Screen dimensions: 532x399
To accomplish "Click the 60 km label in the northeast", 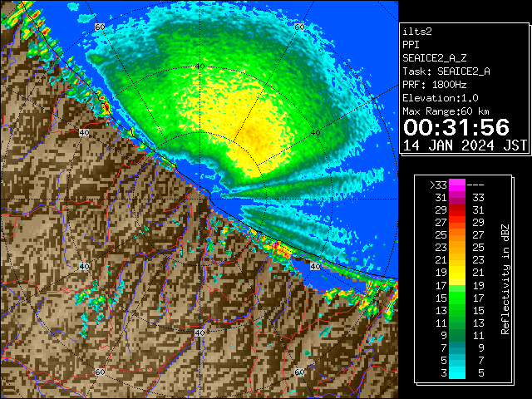I will [x=299, y=27].
